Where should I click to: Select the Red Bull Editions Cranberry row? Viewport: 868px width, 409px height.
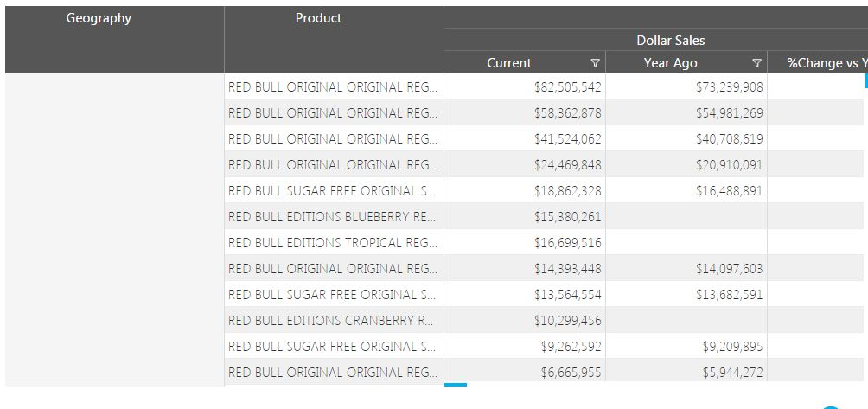click(332, 321)
